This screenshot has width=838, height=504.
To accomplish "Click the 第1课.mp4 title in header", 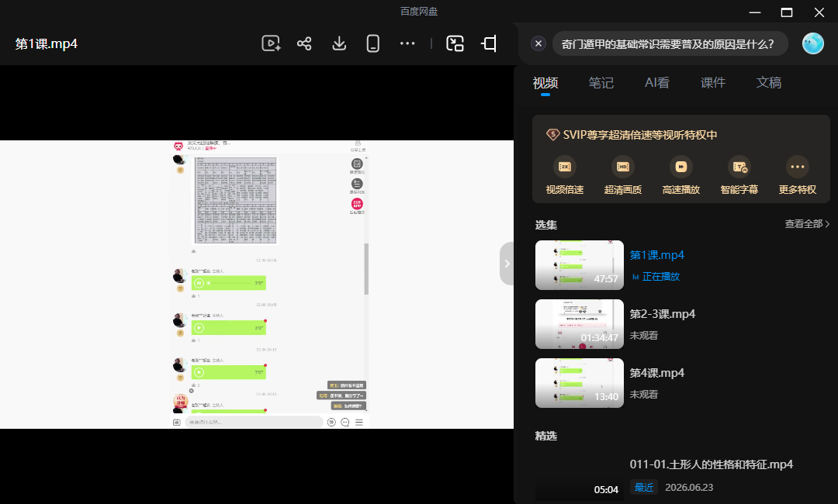I will click(x=47, y=43).
